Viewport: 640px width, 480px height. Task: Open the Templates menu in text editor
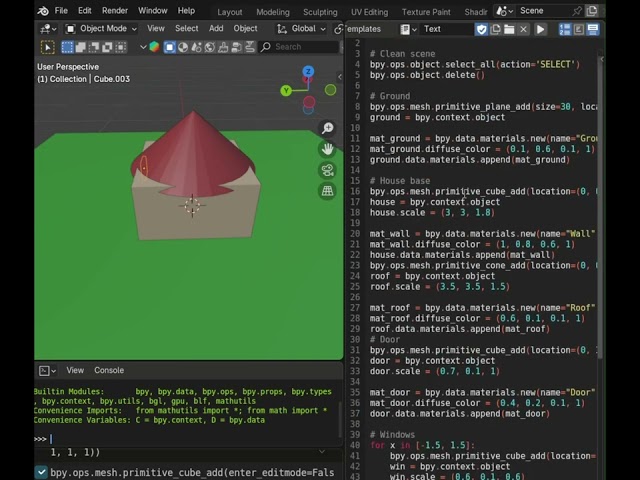[363, 29]
